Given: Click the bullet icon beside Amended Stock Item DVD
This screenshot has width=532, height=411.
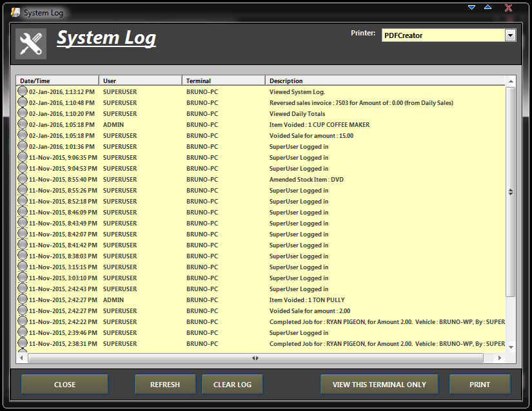Looking at the screenshot, I should (22, 179).
